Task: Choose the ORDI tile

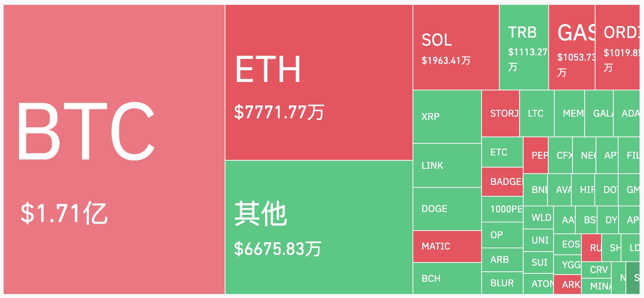Action: [617, 47]
